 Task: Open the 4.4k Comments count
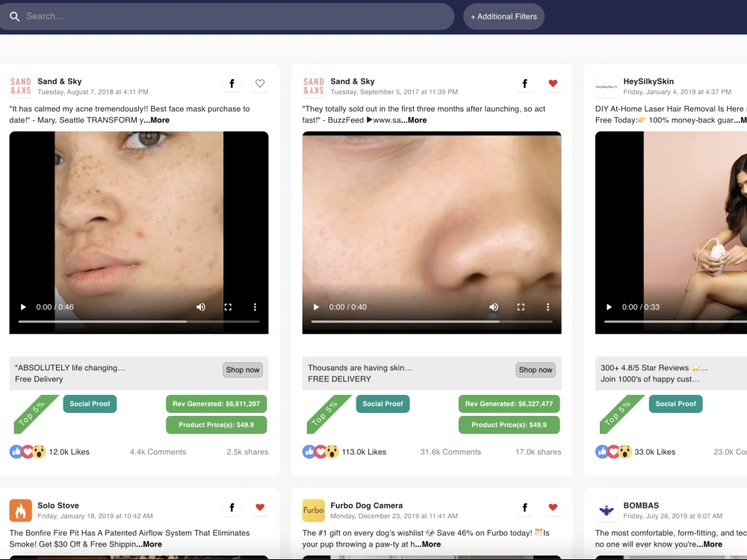click(x=158, y=452)
